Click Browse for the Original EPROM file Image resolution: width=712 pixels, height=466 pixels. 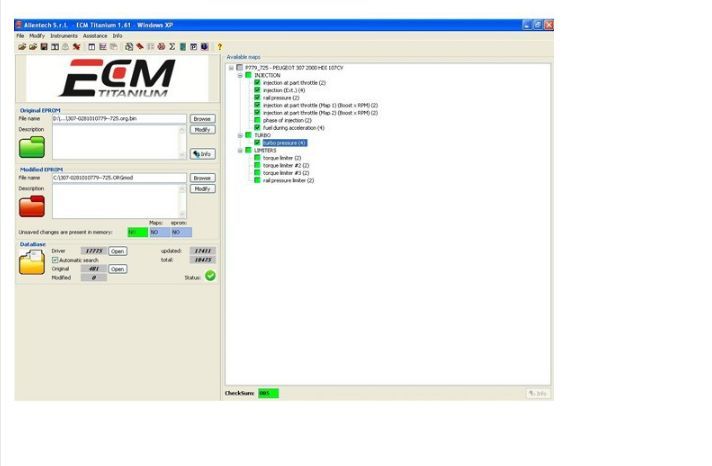point(202,119)
